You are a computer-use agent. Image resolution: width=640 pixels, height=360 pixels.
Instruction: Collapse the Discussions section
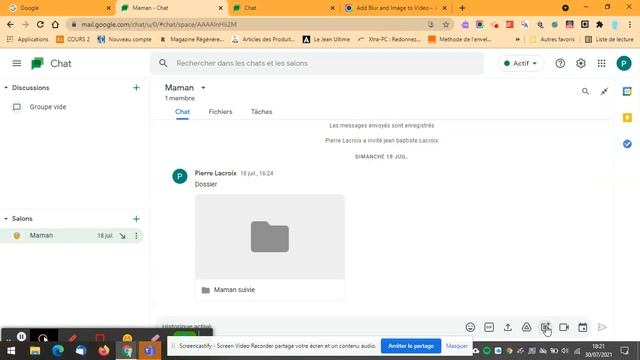6,88
